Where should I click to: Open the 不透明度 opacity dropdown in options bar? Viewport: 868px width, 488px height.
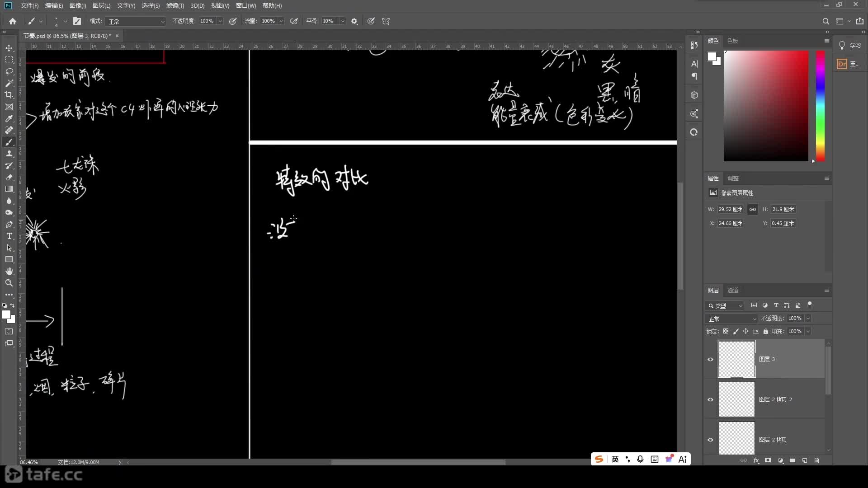[220, 21]
